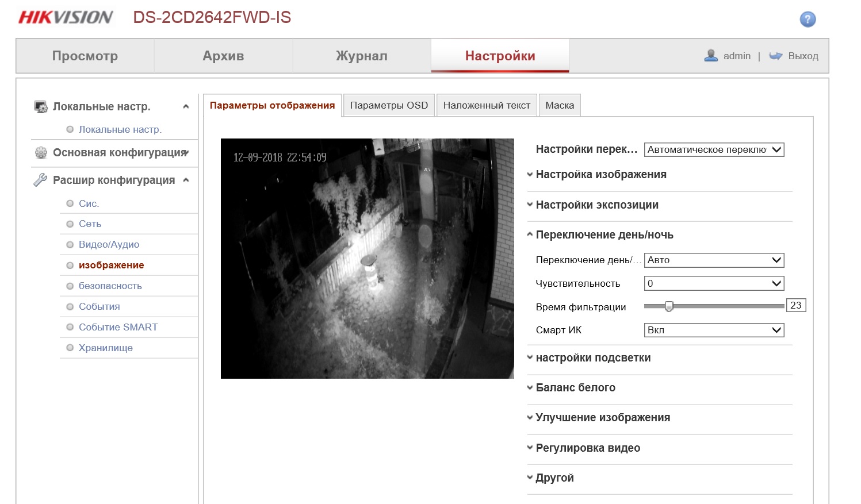Click the logout arrow icon

[776, 56]
